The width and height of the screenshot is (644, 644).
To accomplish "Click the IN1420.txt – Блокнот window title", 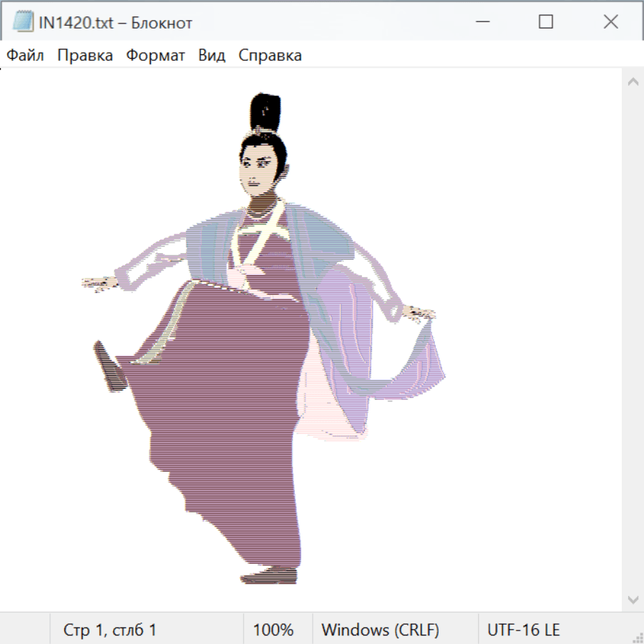I will coord(115,22).
